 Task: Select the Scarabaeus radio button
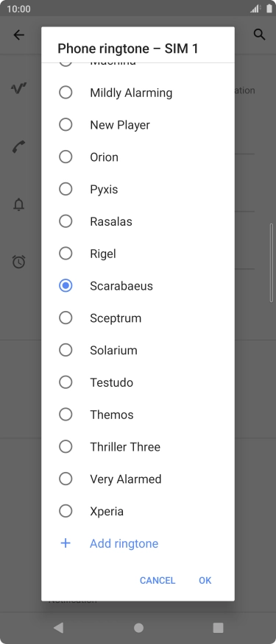point(66,286)
